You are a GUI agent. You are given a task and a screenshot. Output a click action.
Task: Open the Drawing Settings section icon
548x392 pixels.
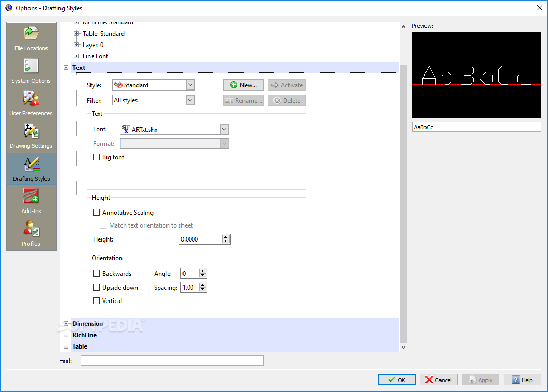coord(31,131)
